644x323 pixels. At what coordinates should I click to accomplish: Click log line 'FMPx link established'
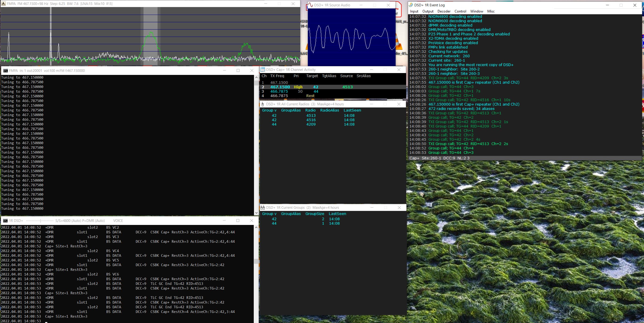pos(448,47)
